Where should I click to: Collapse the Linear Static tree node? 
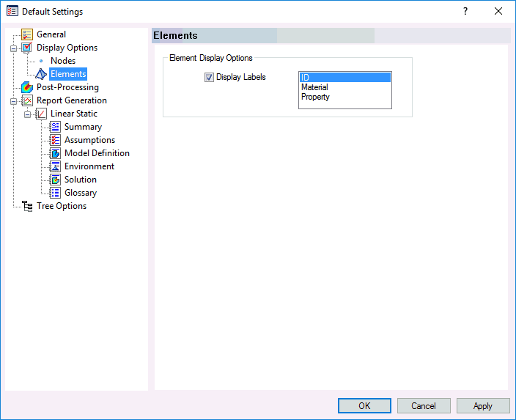28,114
